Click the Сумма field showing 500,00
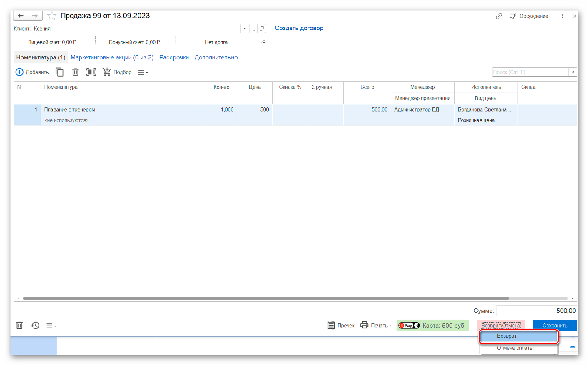Screen dimensions: 588x365 tap(536, 311)
